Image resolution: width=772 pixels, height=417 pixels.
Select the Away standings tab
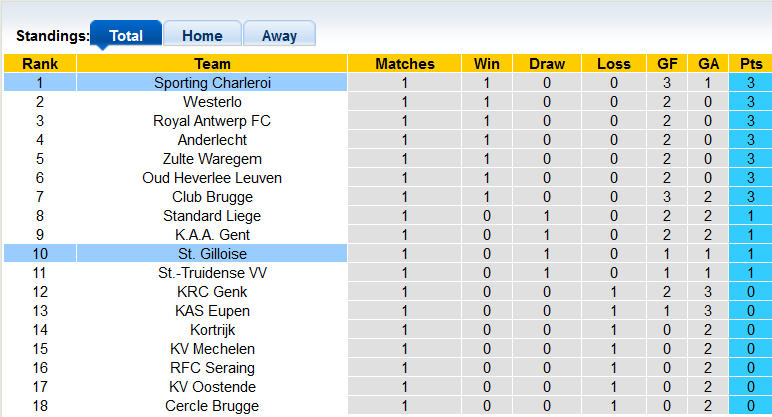point(279,35)
